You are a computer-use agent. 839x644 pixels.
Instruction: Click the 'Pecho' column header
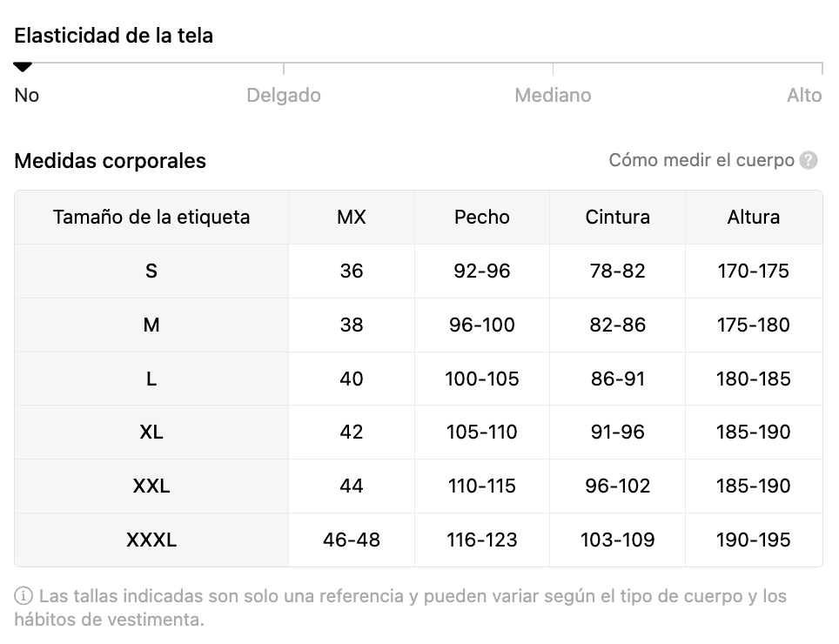point(482,218)
